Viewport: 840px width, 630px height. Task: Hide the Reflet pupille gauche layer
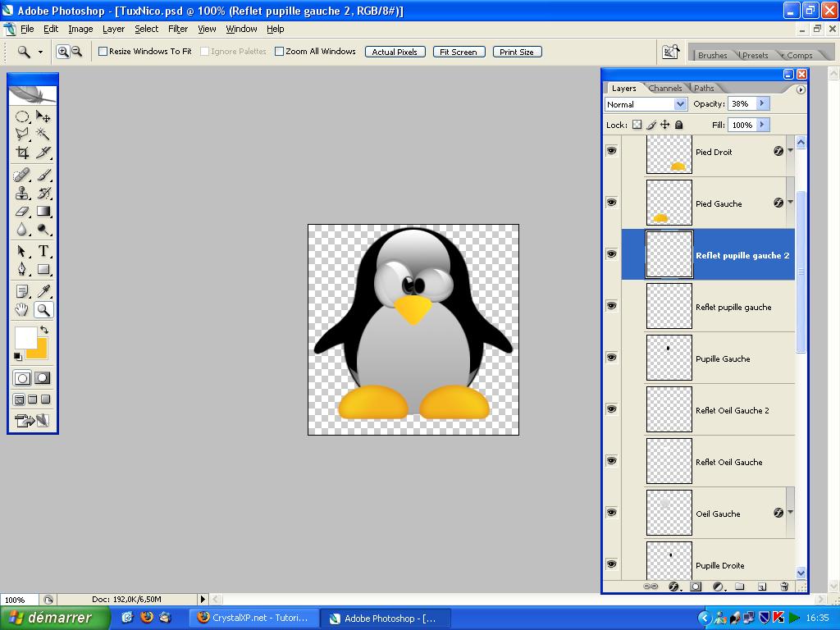(x=611, y=306)
